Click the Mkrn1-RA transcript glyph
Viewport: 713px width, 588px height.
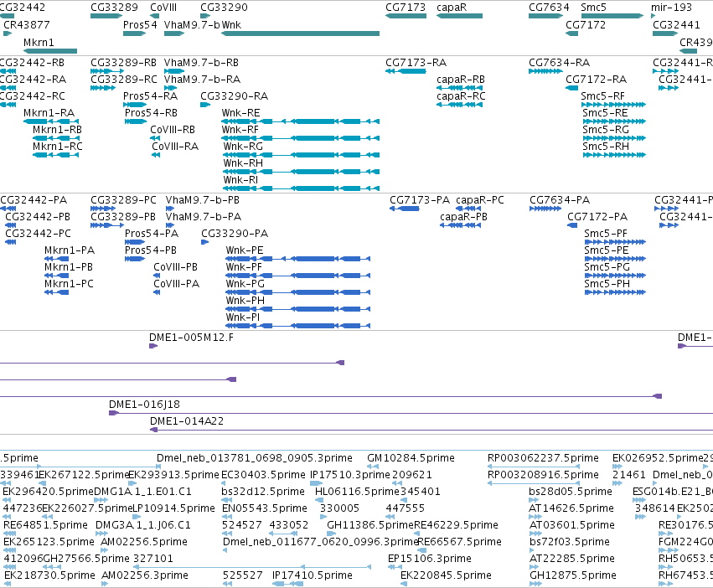pos(51,121)
